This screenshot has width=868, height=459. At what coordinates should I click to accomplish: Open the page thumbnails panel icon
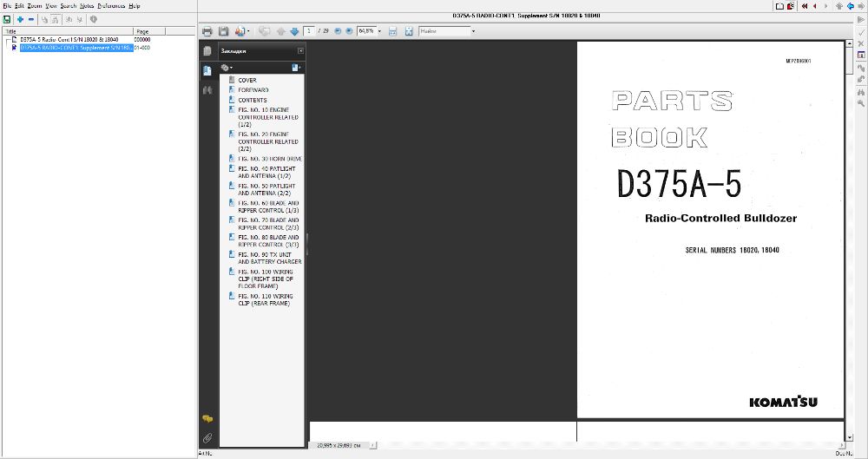[x=207, y=51]
